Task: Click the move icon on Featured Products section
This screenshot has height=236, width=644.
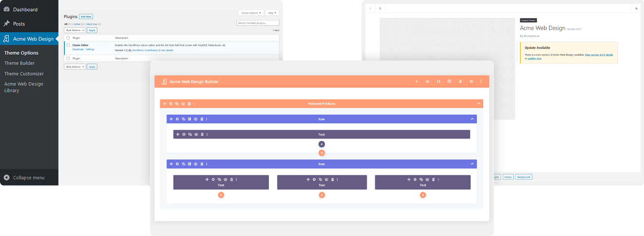Action: (165, 104)
